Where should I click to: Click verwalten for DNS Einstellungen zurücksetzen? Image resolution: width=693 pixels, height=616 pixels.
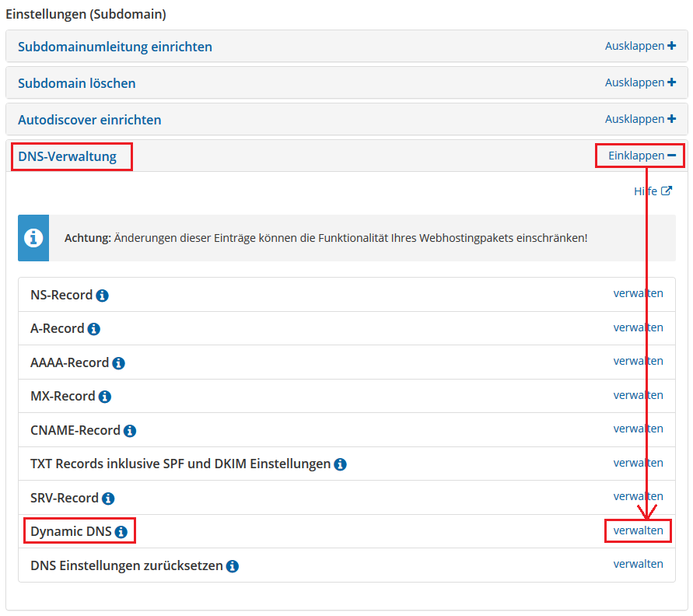[639, 564]
